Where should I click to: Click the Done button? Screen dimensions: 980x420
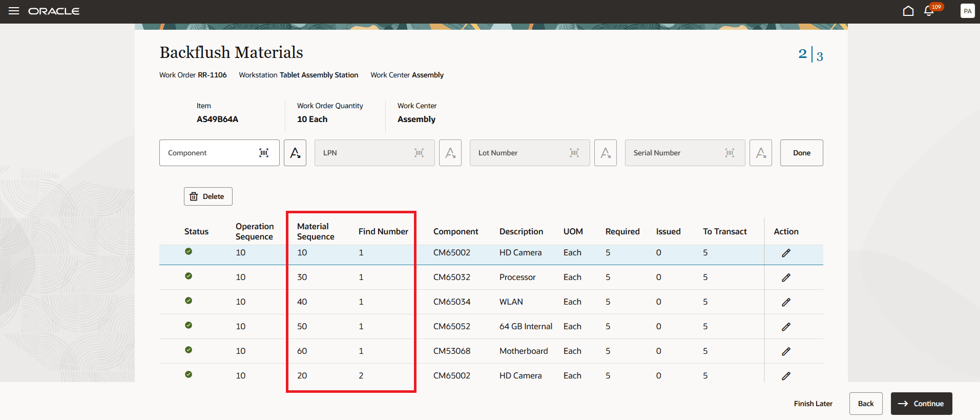[x=801, y=153]
